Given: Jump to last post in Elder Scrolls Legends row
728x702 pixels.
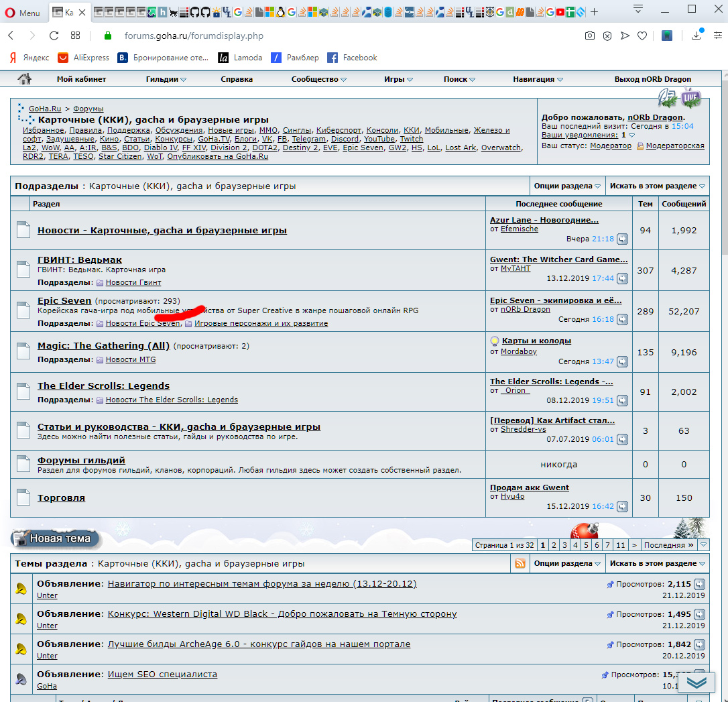Looking at the screenshot, I should 622,401.
